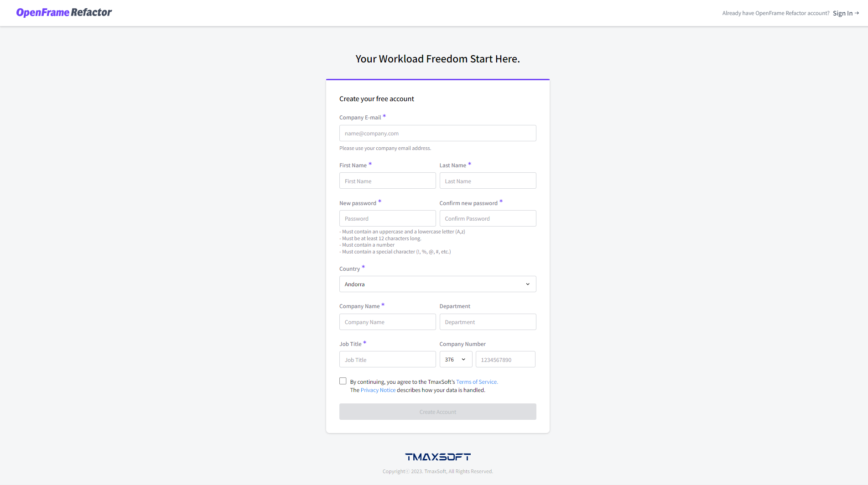Click the Department input field
The height and width of the screenshot is (485, 868).
pyautogui.click(x=488, y=322)
